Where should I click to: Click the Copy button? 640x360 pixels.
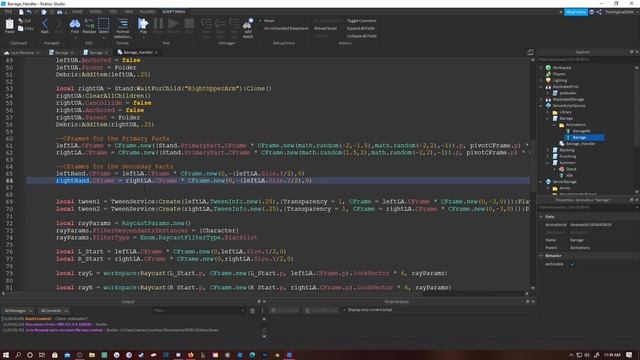click(26, 29)
